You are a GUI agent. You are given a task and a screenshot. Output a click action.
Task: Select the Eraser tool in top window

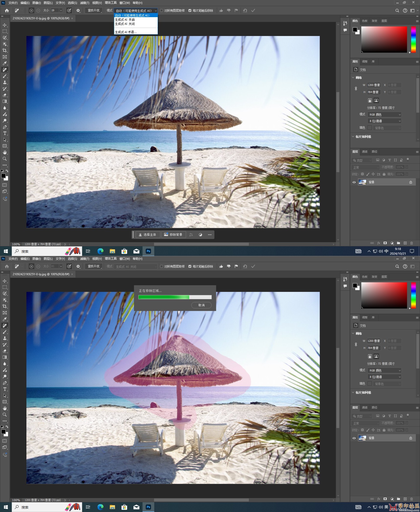point(5,95)
